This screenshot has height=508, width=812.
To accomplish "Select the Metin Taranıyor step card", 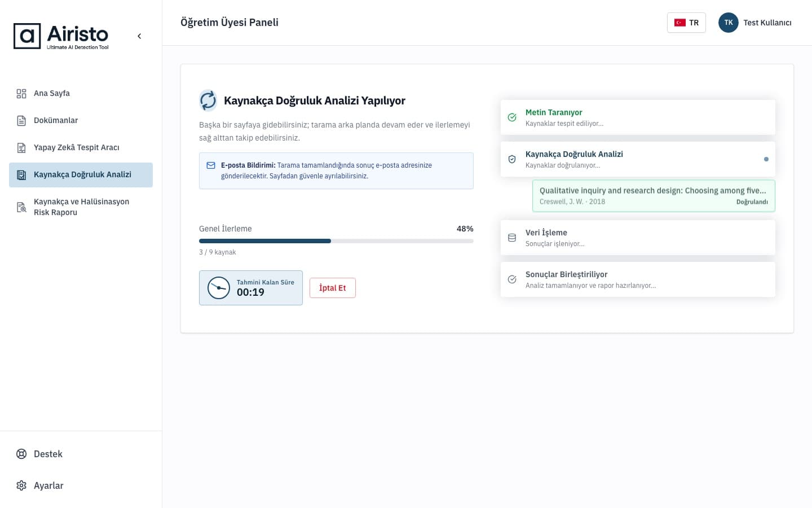I will coord(638,117).
